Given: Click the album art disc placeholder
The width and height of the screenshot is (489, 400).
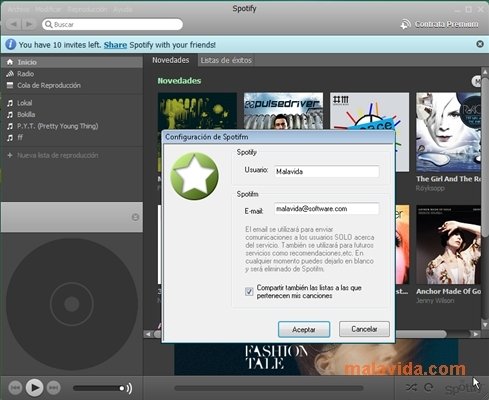Looking at the screenshot, I should (x=72, y=304).
